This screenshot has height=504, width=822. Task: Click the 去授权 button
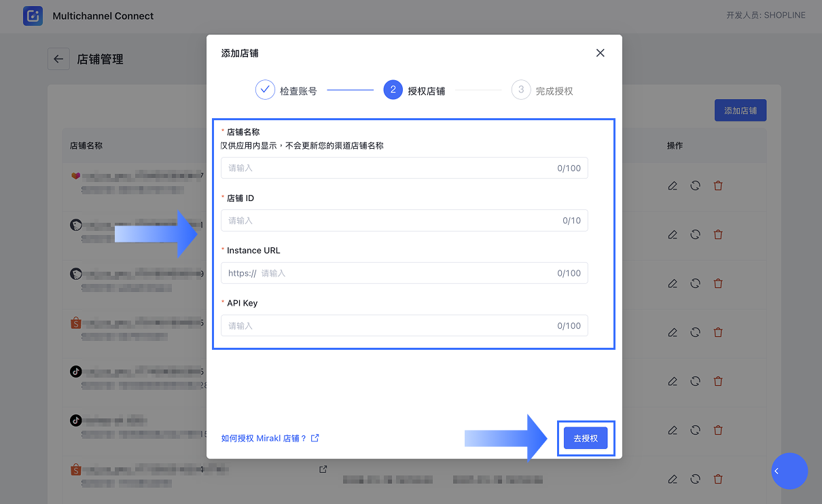click(586, 439)
